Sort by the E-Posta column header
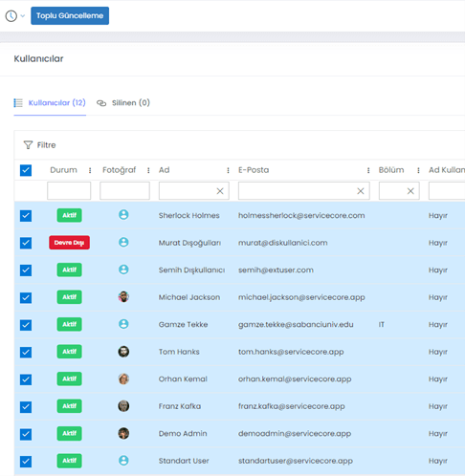This screenshot has height=476, width=465. pyautogui.click(x=254, y=170)
